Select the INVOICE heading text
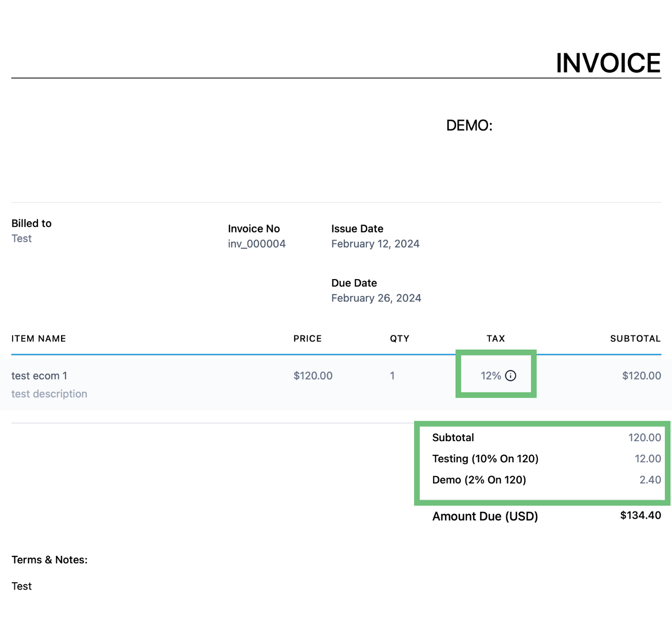 pyautogui.click(x=608, y=63)
